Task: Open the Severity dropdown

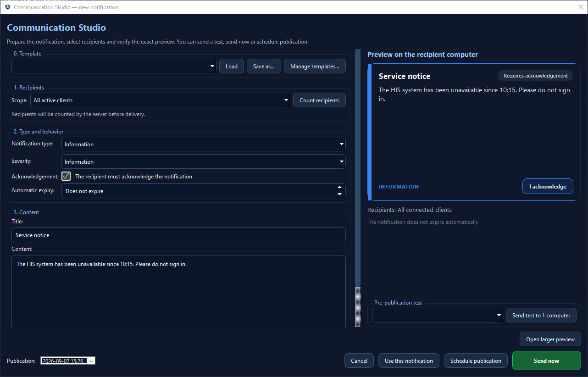Action: [x=203, y=161]
